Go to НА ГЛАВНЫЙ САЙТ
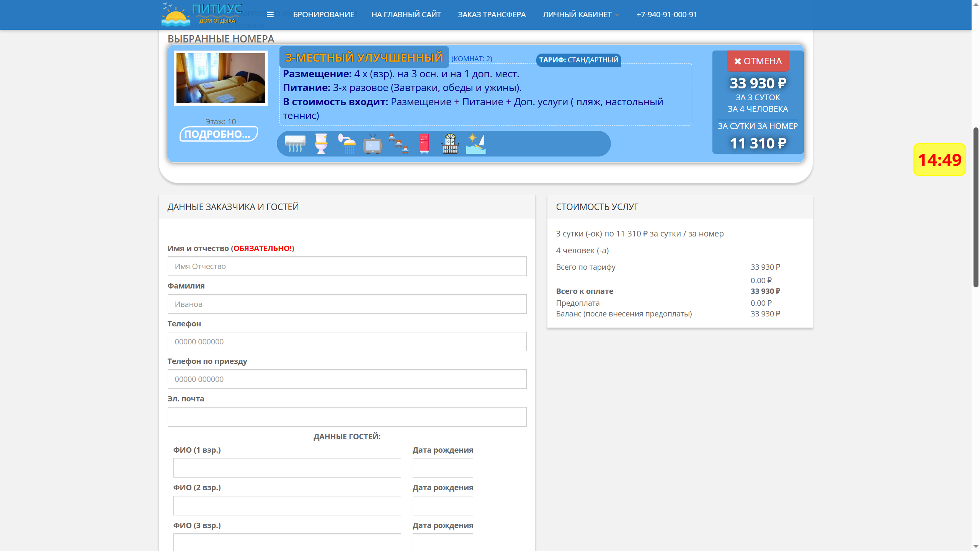Screen dimensions: 980x551 click(406, 15)
